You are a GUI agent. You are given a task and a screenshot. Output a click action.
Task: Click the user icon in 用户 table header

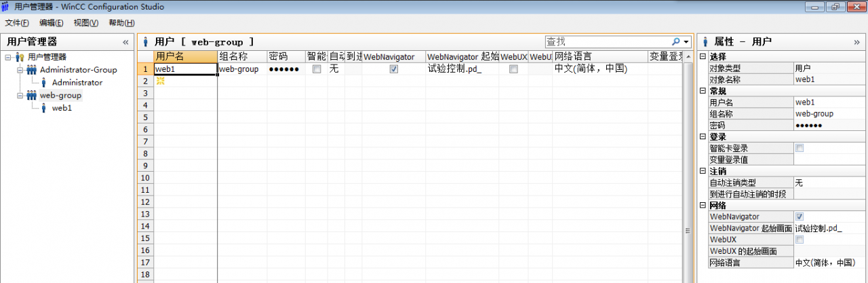point(145,41)
